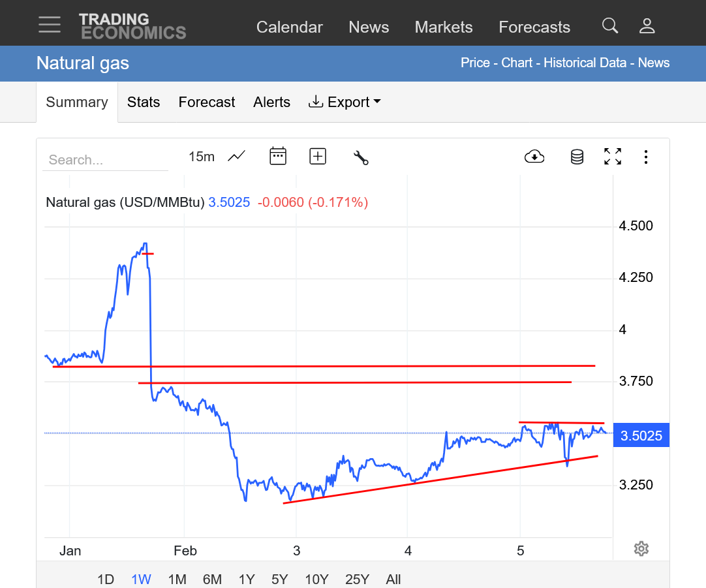Open the calendar date range picker icon

click(x=278, y=157)
